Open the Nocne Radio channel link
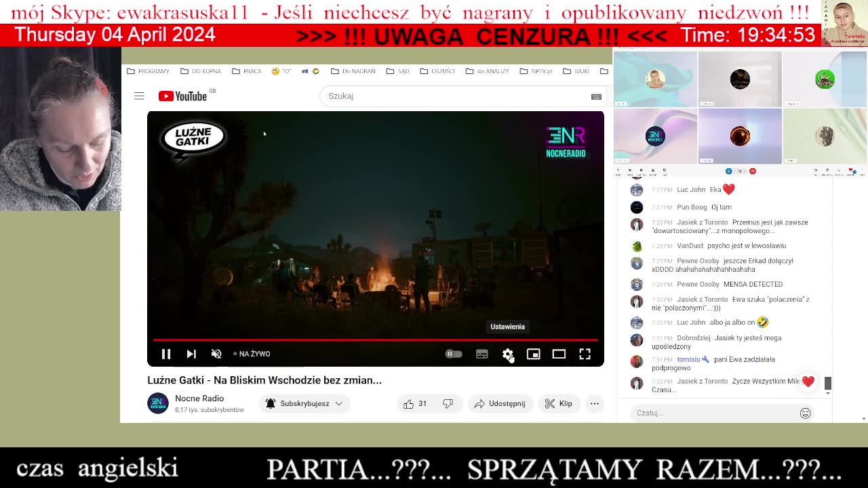 click(x=199, y=399)
